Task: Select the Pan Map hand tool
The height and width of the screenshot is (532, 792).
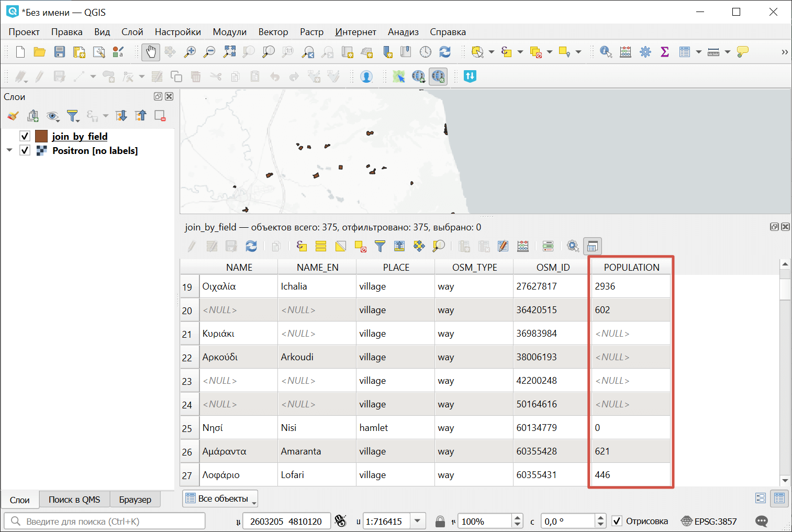Action: 151,52
